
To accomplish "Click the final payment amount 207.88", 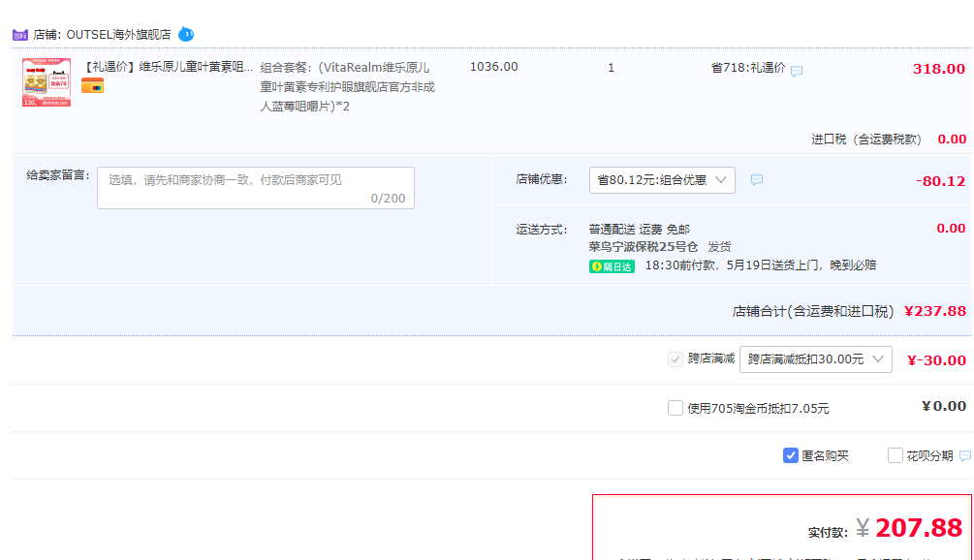I will (x=919, y=528).
